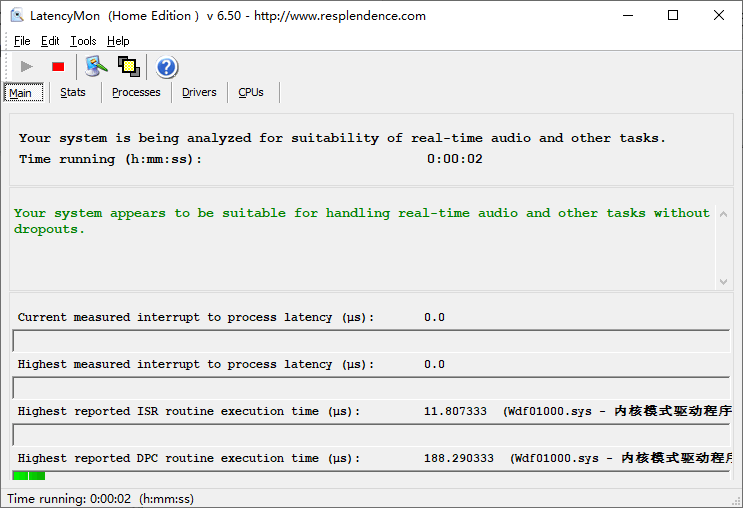Image resolution: width=743 pixels, height=508 pixels.
Task: Switch to the Processes tab
Action: (136, 92)
